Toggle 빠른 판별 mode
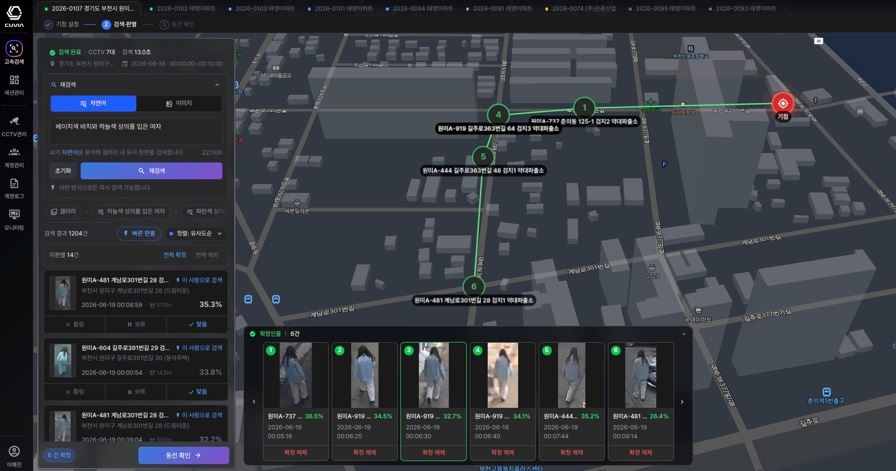This screenshot has height=471, width=896. click(139, 233)
